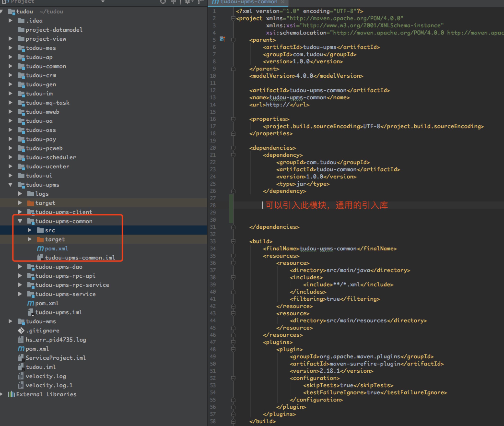504x426 pixels.
Task: Fold the project element at line 2
Action: [x=233, y=18]
